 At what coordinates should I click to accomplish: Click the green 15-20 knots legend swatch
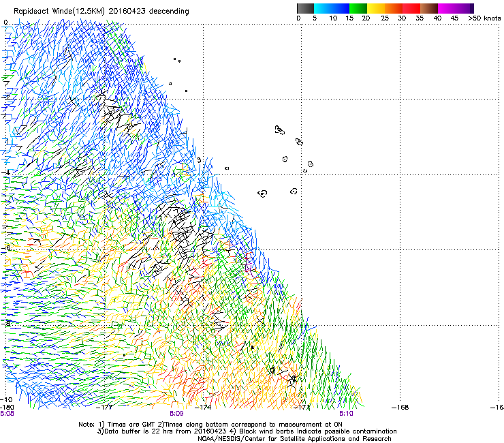tap(358, 8)
